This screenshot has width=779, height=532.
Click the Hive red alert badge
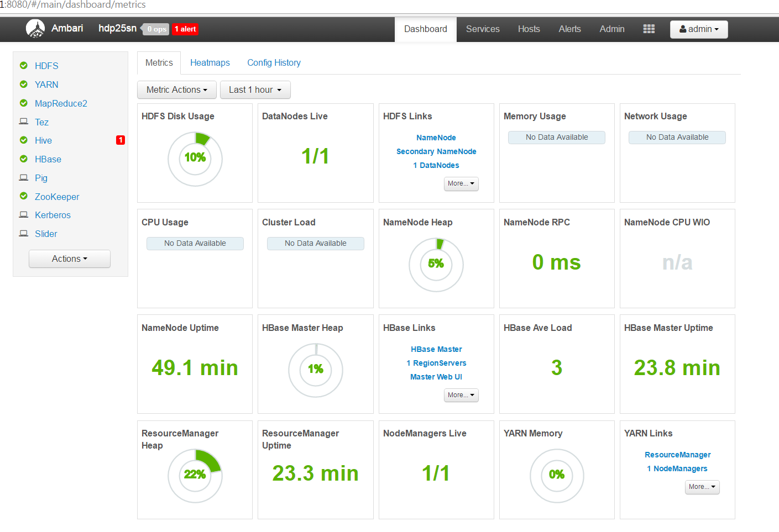121,140
